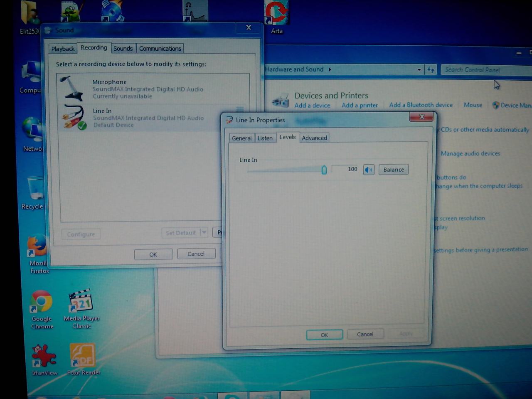Click Add a Bluetooth device link

click(421, 105)
